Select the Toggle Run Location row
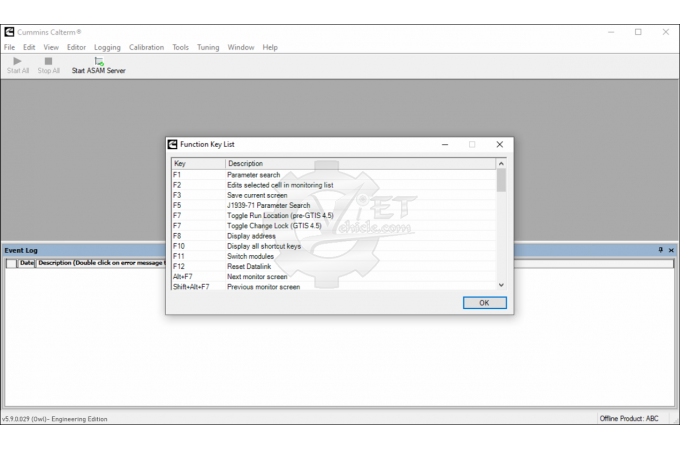The image size is (680, 450). pyautogui.click(x=333, y=215)
